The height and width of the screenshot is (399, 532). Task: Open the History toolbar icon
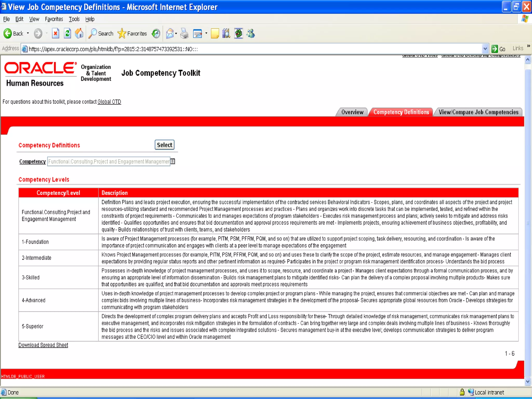tap(156, 34)
